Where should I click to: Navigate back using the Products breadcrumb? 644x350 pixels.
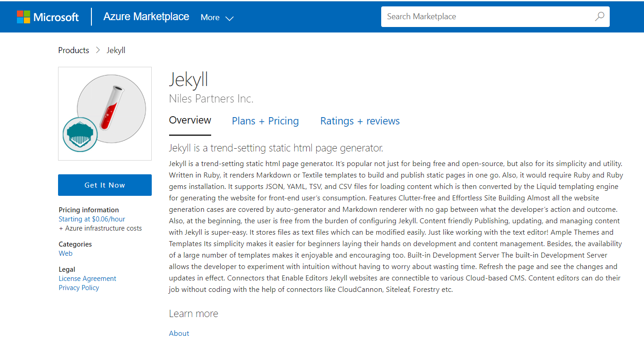(74, 50)
